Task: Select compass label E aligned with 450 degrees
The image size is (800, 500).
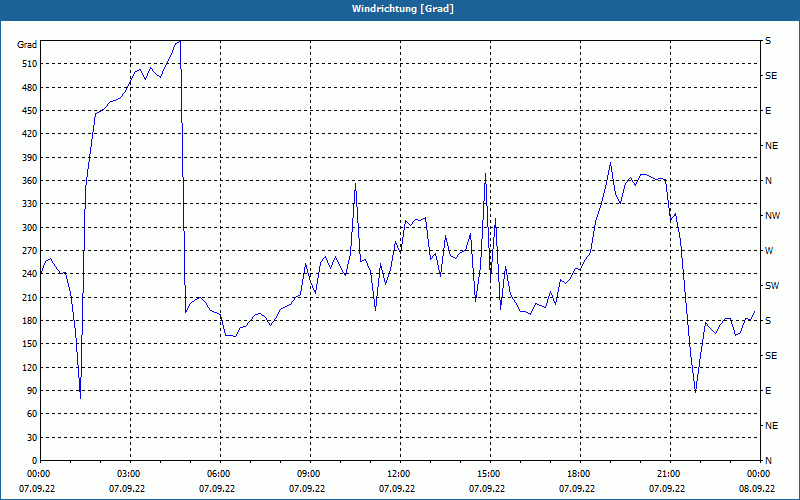Action: 768,111
